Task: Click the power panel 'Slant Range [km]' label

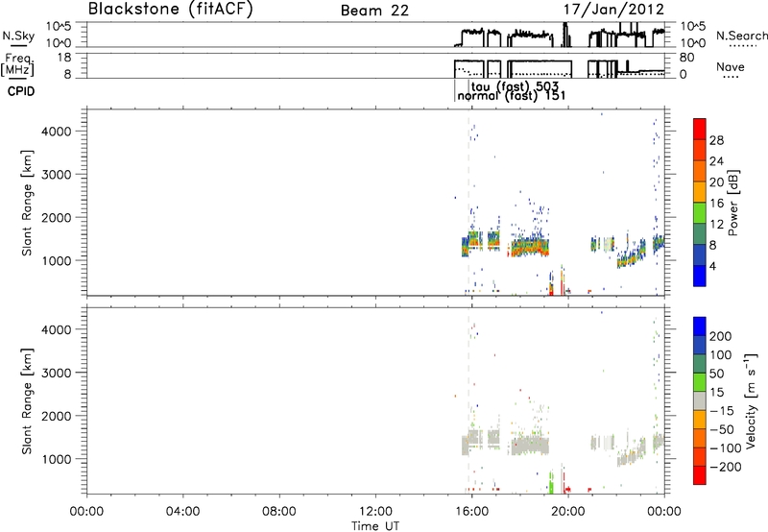Action: [27, 203]
